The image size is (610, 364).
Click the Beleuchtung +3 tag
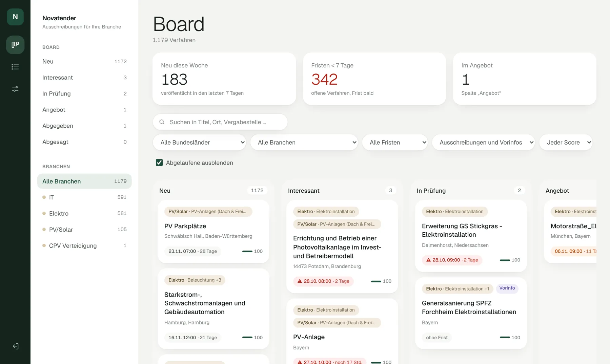[x=195, y=280]
